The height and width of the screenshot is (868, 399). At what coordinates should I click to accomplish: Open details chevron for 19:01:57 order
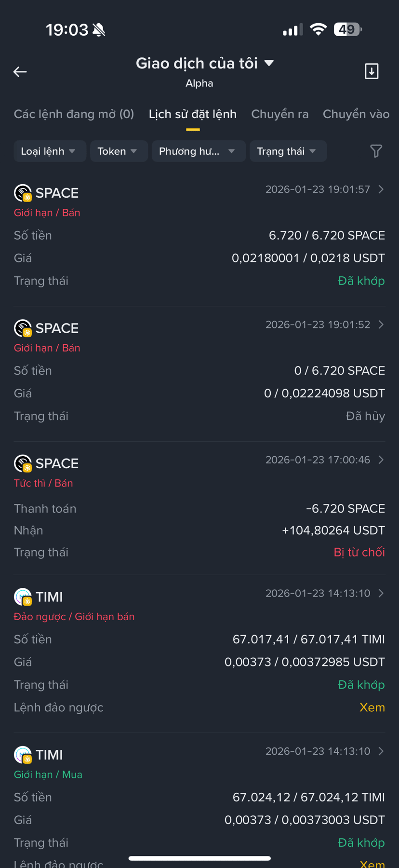(381, 190)
